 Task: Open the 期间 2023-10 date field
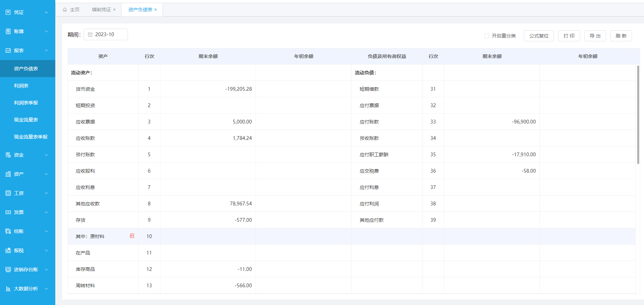(106, 34)
